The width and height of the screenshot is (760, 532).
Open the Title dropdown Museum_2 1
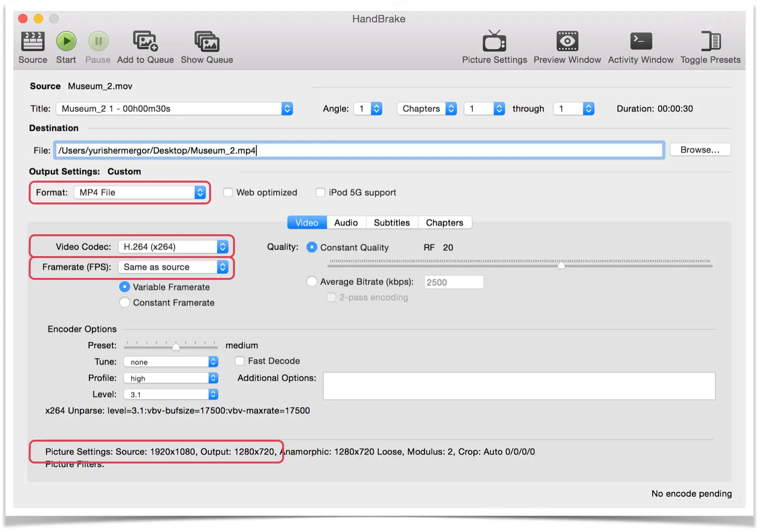[x=174, y=109]
